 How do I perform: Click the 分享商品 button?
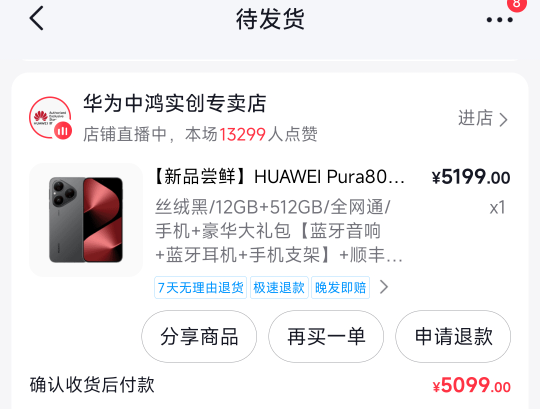[x=199, y=336]
